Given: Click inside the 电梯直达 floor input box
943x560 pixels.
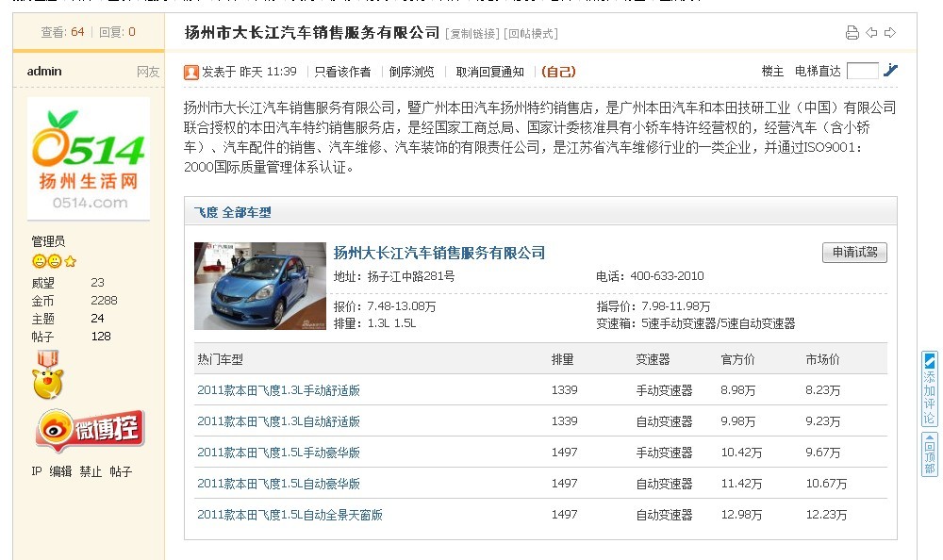Looking at the screenshot, I should pyautogui.click(x=863, y=71).
